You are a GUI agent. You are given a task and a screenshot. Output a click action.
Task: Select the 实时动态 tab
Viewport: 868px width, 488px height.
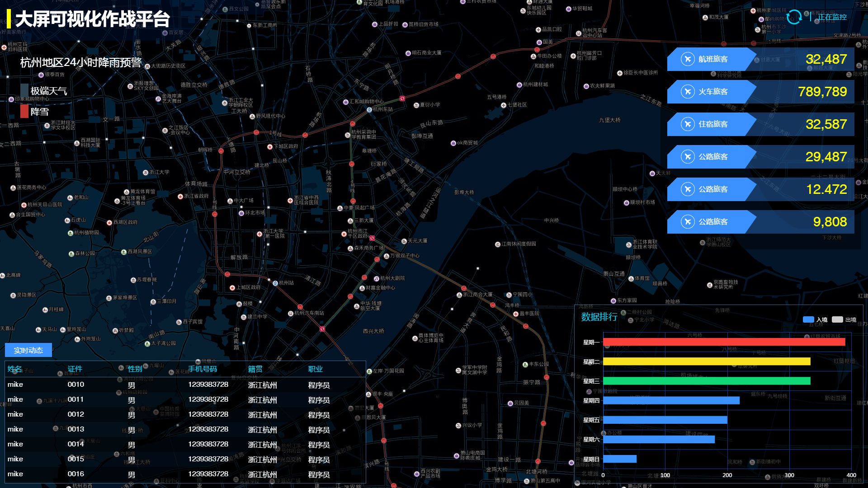click(x=28, y=350)
